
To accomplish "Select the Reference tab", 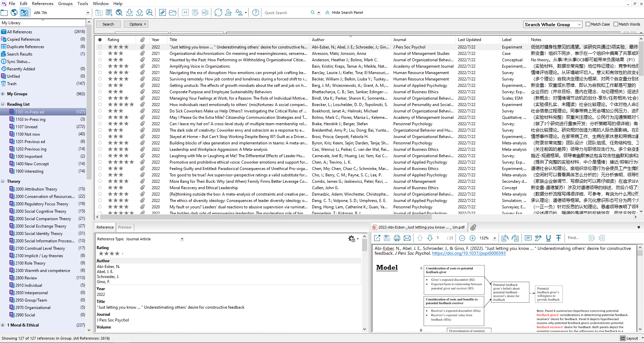I will pos(105,227).
